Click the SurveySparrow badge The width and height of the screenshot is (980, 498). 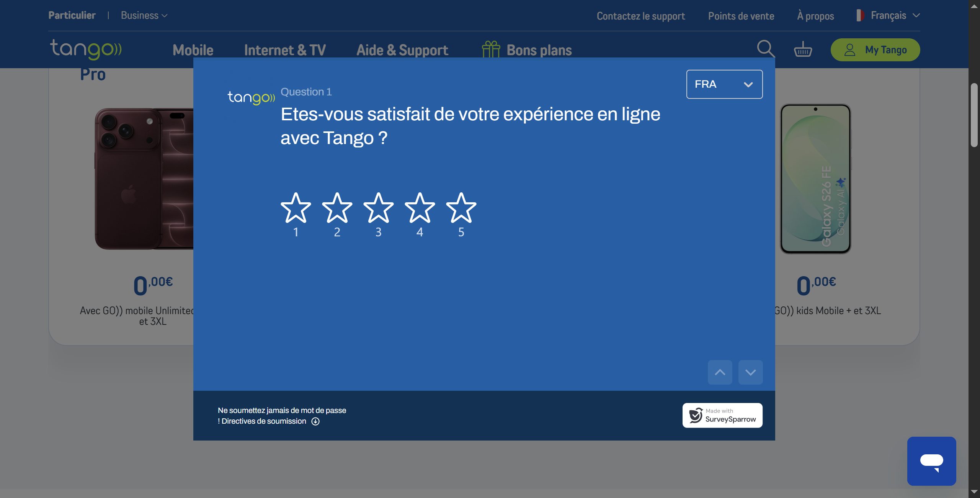tap(722, 415)
